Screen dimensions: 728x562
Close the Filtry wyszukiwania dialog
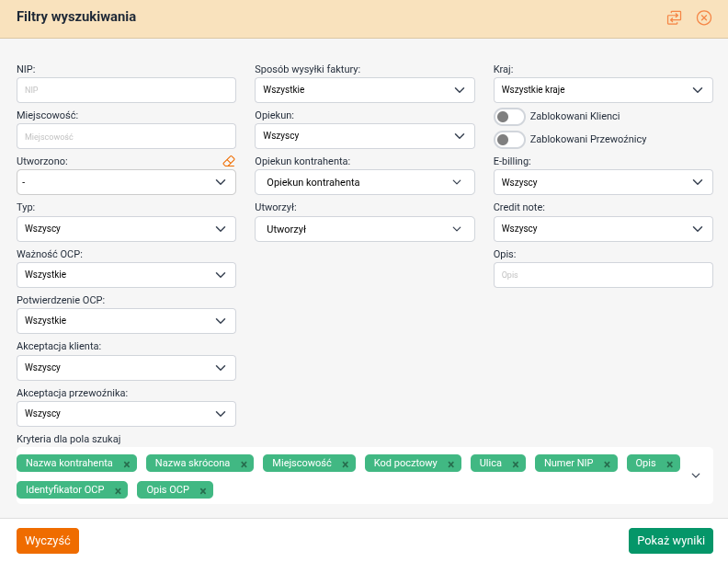[x=704, y=17]
